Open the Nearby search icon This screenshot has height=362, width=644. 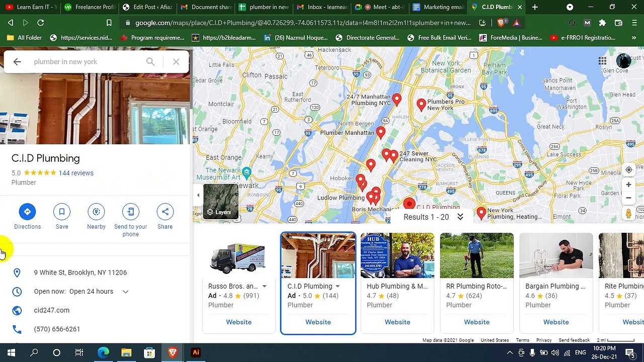point(96,212)
